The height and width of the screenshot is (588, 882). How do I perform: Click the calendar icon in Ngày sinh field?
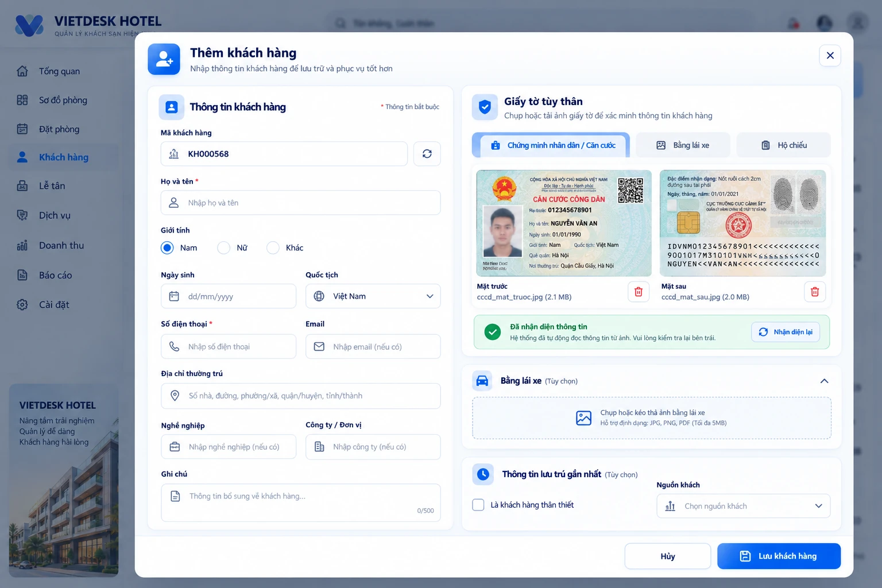[x=174, y=296]
